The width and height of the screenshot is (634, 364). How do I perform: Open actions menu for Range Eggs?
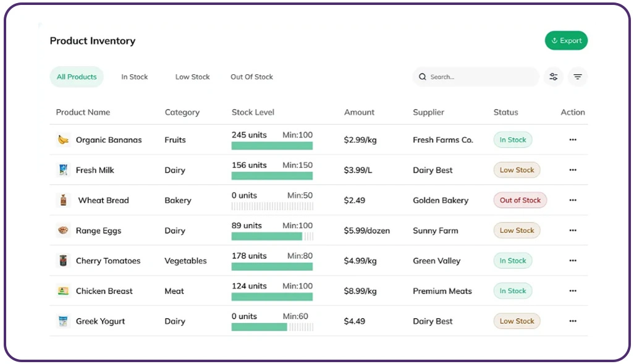click(x=573, y=231)
